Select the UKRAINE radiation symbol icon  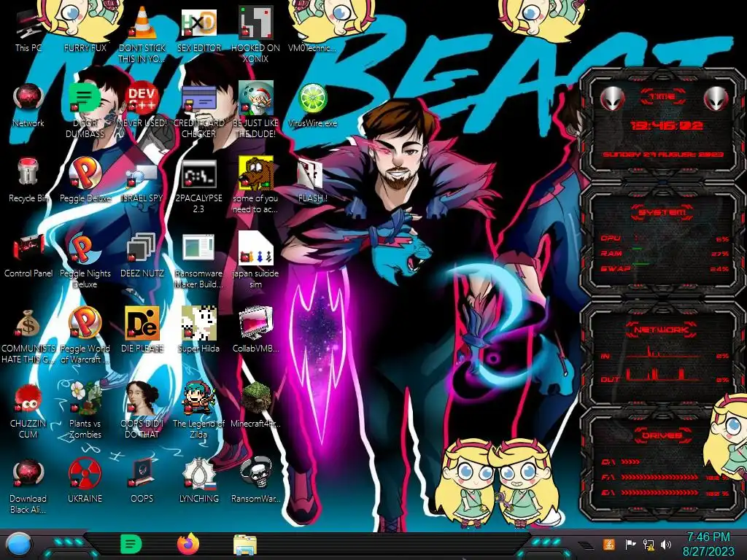point(85,474)
